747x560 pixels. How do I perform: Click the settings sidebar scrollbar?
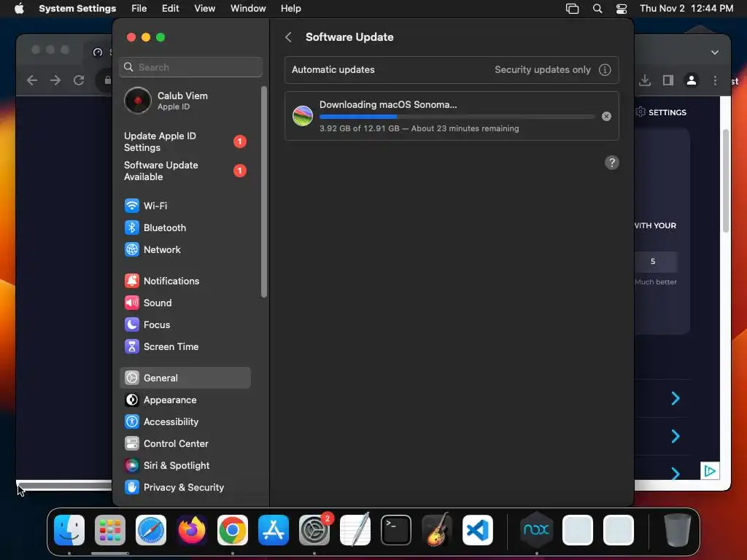pyautogui.click(x=264, y=192)
